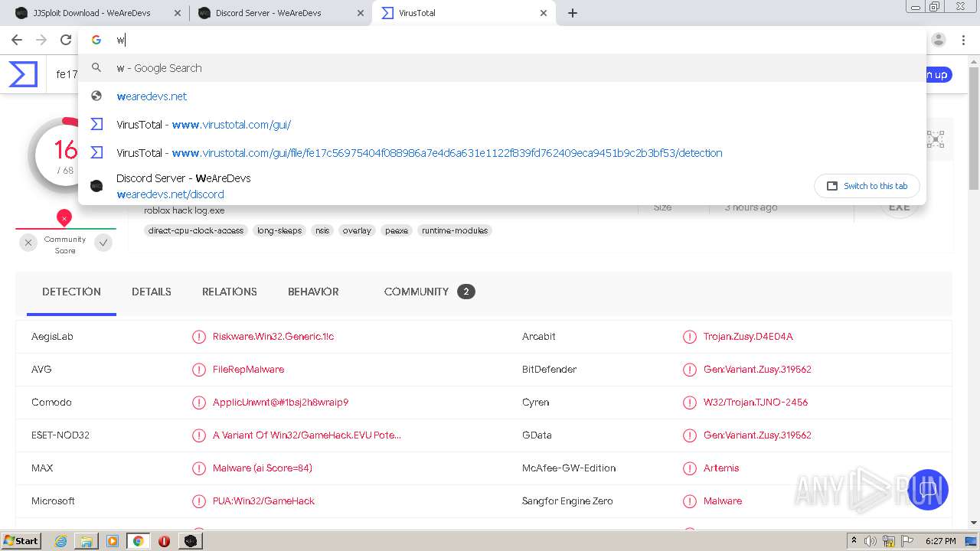This screenshot has height=551, width=980.
Task: Close the Discord Server tab
Action: point(361,13)
